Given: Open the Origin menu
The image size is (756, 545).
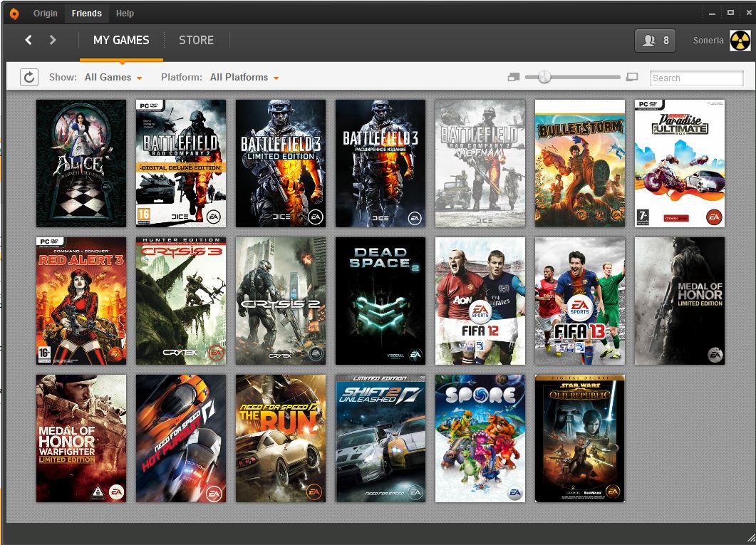Looking at the screenshot, I should (x=46, y=13).
